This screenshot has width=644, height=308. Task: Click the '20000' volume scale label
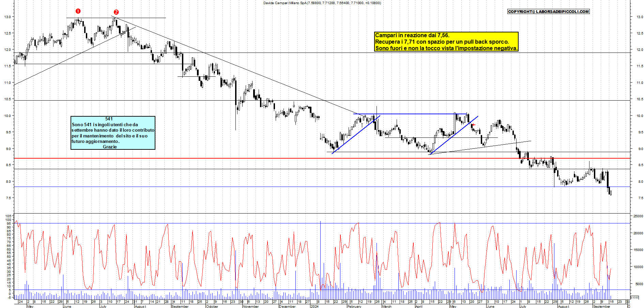[638, 233]
